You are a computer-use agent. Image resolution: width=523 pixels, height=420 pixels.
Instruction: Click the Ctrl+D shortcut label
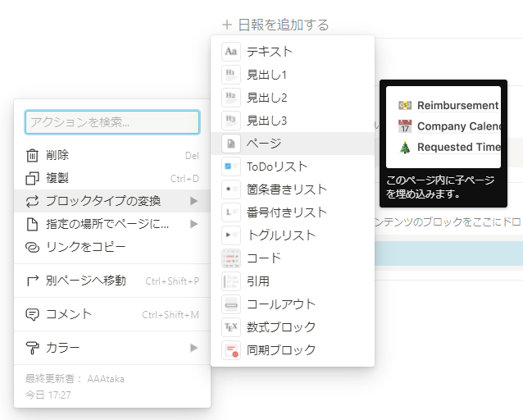(x=184, y=179)
